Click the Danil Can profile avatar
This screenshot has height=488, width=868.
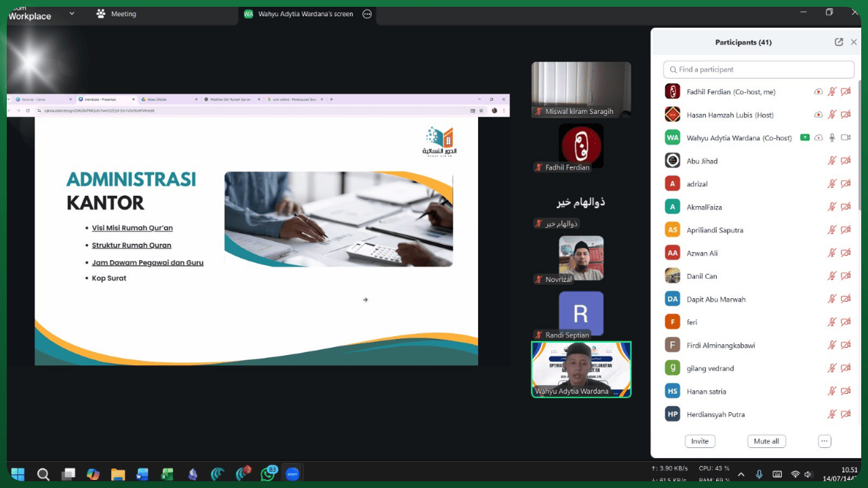click(672, 276)
